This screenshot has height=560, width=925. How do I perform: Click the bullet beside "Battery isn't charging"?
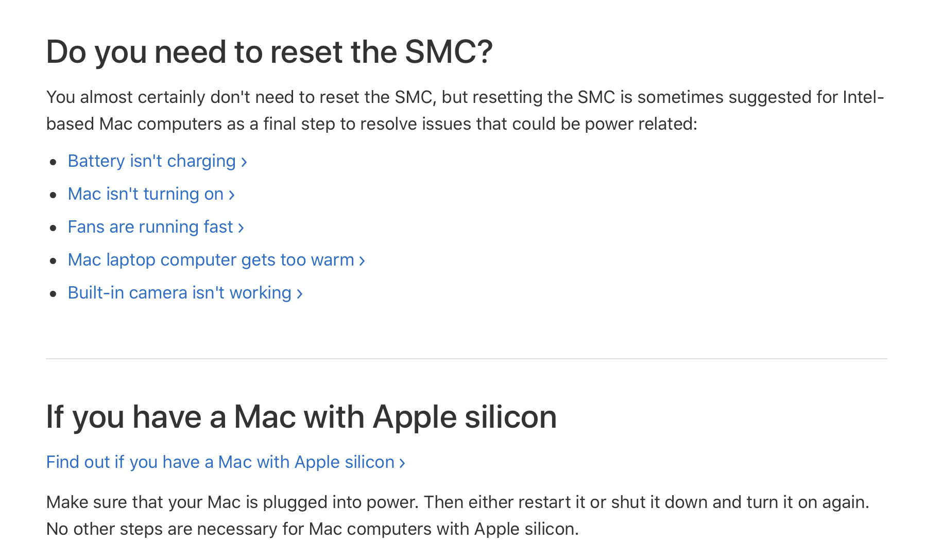coord(53,163)
